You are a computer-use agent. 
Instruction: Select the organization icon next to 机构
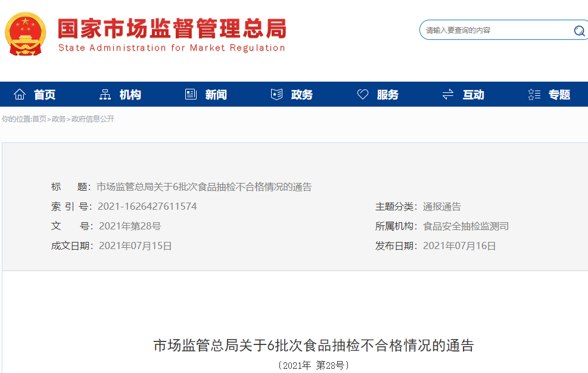click(104, 94)
